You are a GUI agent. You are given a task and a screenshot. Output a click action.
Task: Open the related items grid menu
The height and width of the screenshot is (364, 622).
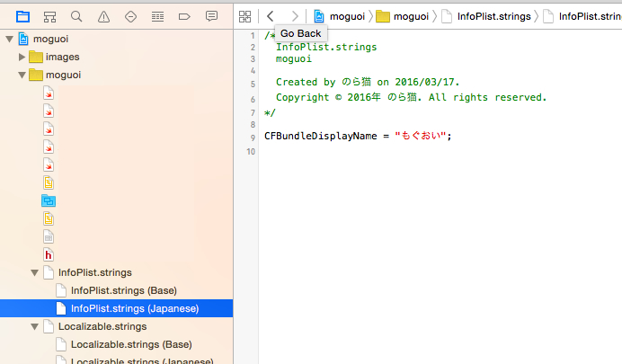(244, 16)
